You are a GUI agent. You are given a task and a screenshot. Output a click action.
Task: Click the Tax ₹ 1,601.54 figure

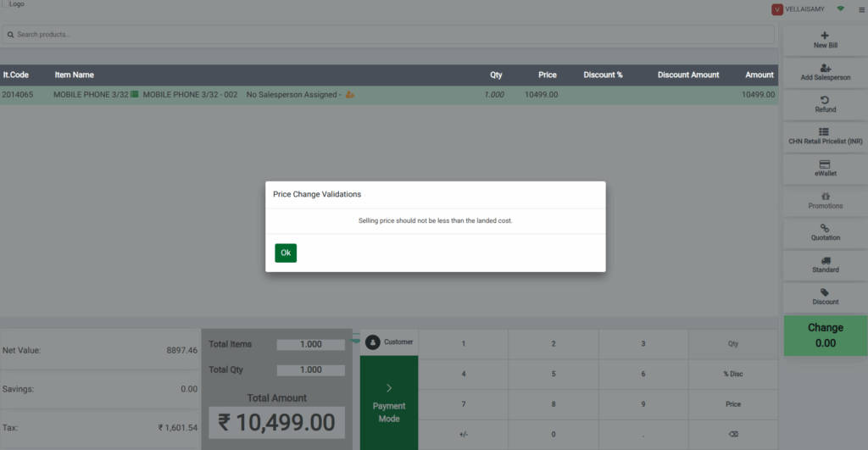pos(178,428)
